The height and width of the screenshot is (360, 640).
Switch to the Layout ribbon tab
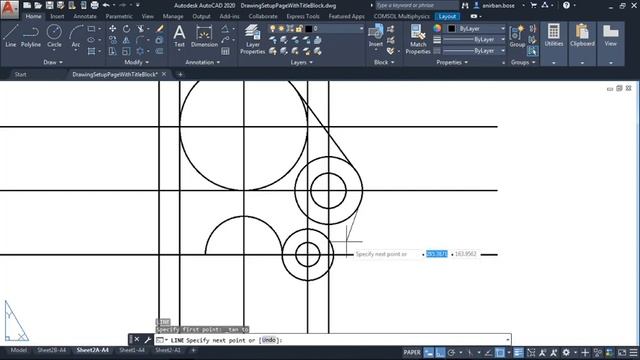(x=447, y=16)
